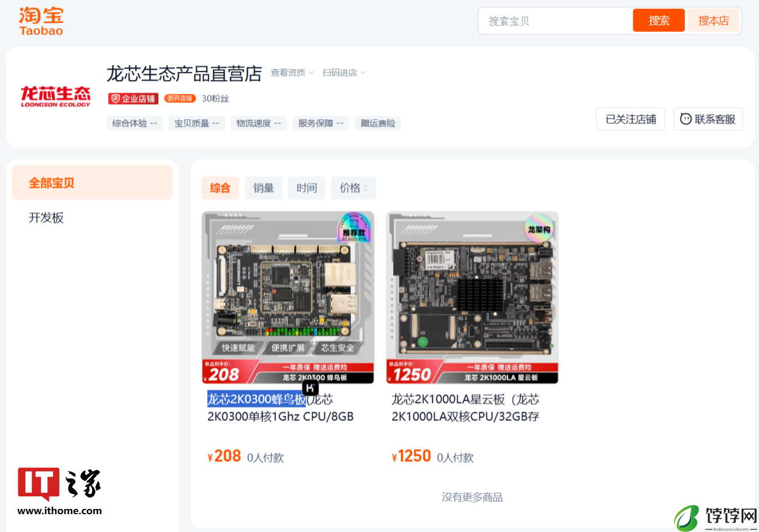Open the 2K1000LA 星云板 product image
Viewport: 759px width, 532px height.
(472, 298)
